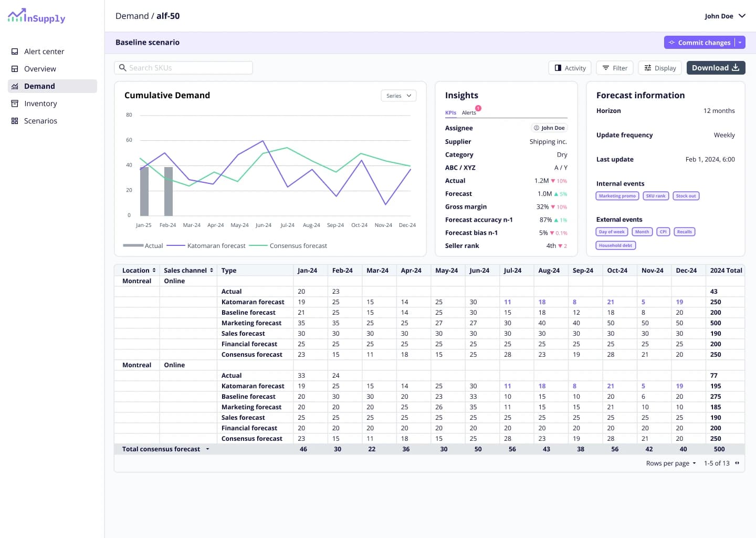Viewport: 756px width, 538px height.
Task: Click the InSupply logo icon
Action: pyautogui.click(x=16, y=16)
